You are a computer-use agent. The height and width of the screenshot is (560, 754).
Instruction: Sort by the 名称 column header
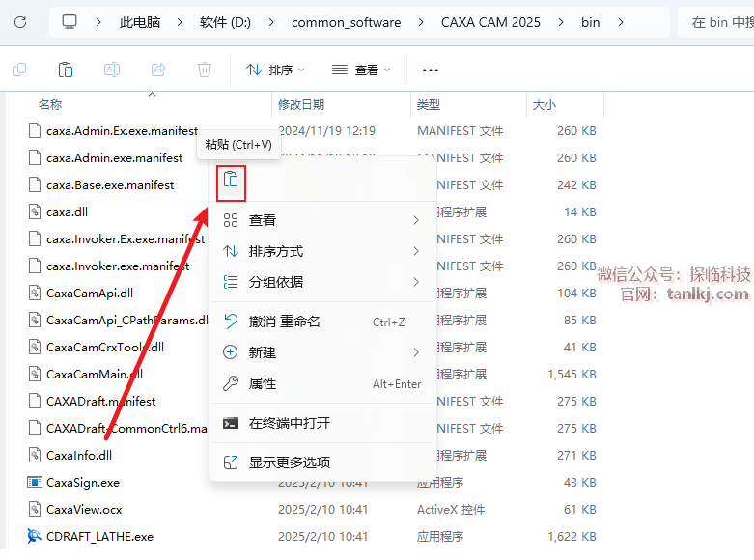(x=50, y=104)
